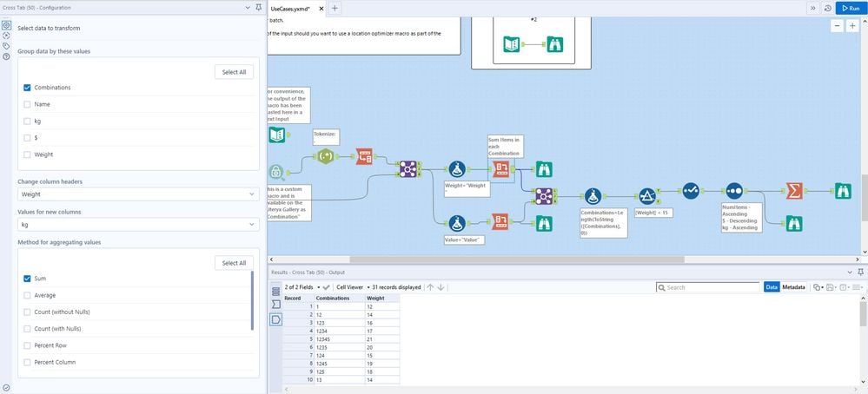Move to the previous record with up arrow
The image size is (868, 394).
pyautogui.click(x=430, y=287)
